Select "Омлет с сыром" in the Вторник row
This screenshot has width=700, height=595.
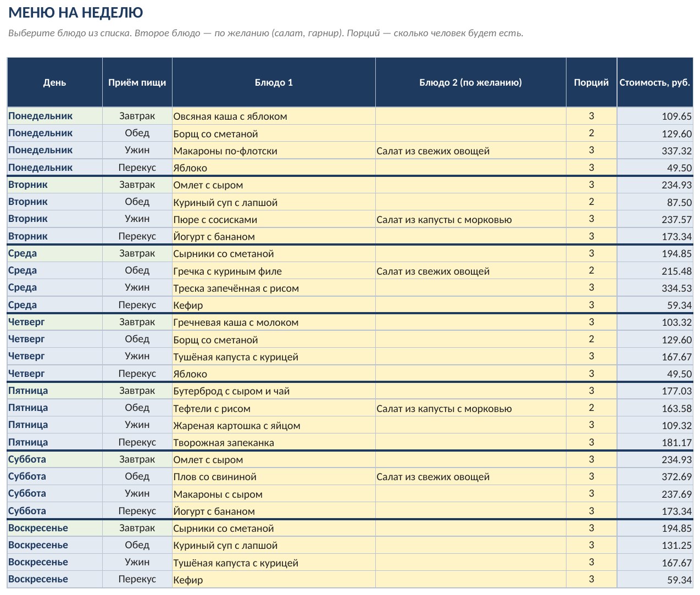(274, 185)
